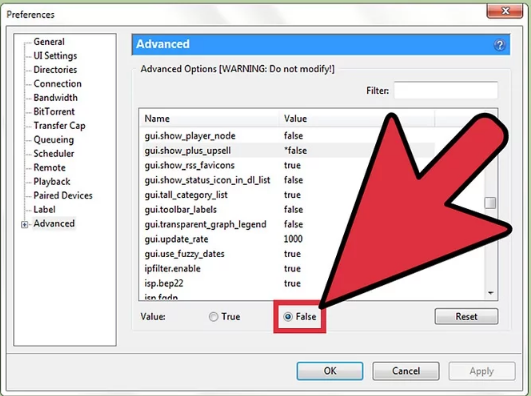
Task: Click the OK button
Action: tap(330, 371)
